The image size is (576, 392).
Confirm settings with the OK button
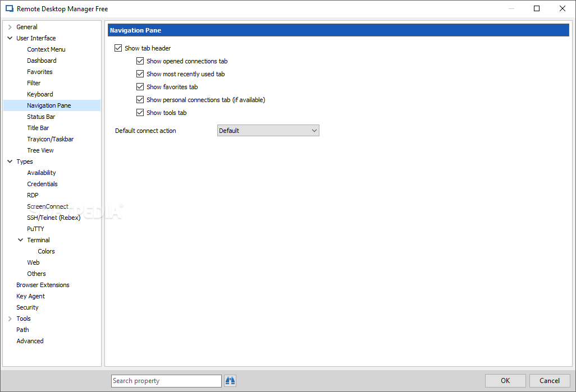(505, 381)
